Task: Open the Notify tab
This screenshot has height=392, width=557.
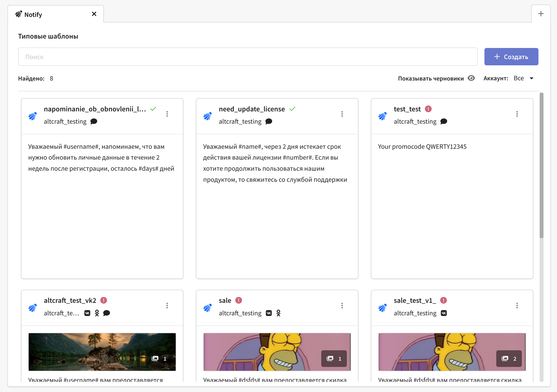Action: point(55,14)
